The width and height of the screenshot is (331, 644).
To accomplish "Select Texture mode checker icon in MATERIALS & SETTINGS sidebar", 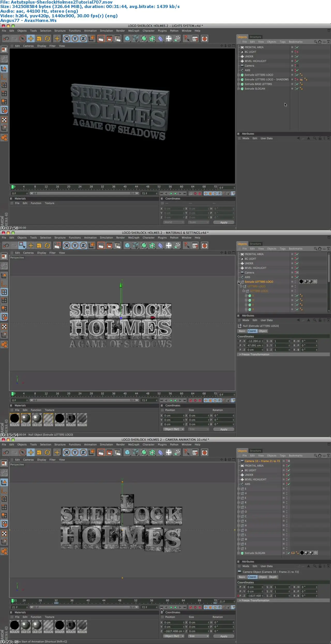I will pos(4,326).
